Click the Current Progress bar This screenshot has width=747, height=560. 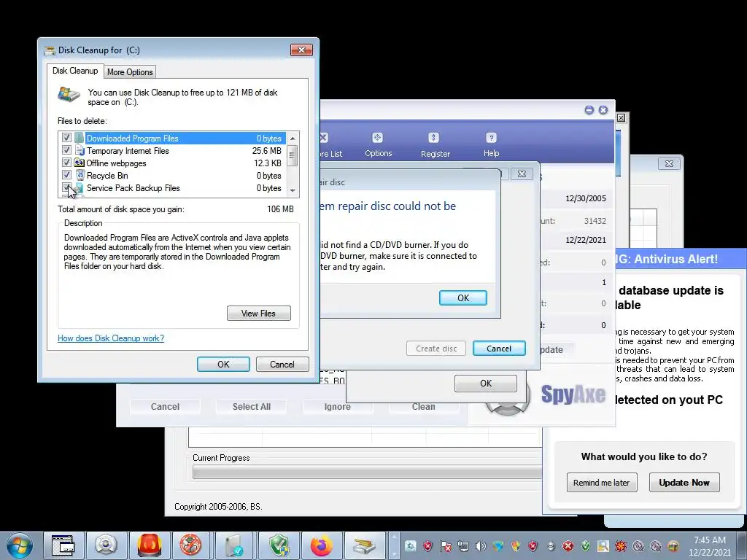[x=367, y=472]
